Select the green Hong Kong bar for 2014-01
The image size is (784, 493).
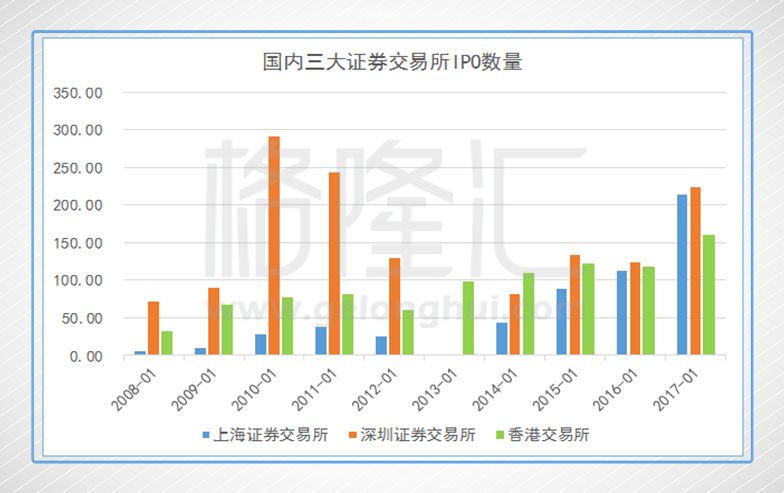point(528,314)
